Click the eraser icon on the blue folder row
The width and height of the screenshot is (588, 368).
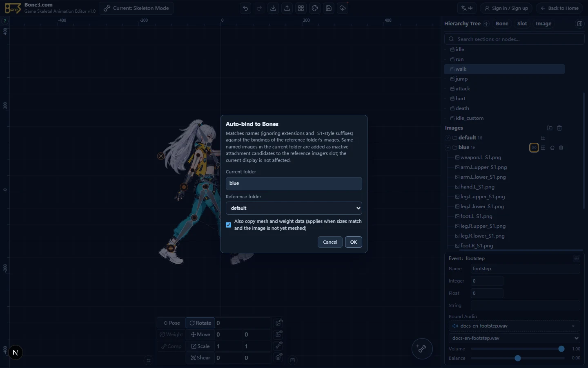point(552,148)
